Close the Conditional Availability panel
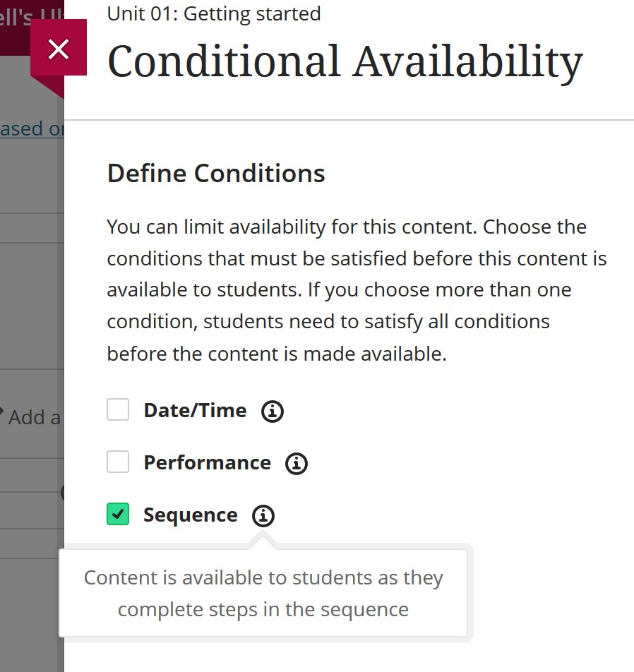The width and height of the screenshot is (634, 672). (59, 48)
